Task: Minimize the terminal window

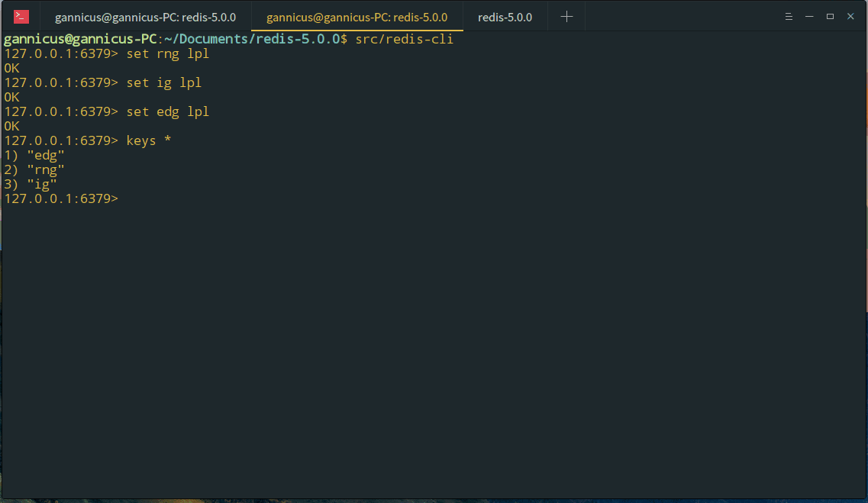Action: (809, 17)
